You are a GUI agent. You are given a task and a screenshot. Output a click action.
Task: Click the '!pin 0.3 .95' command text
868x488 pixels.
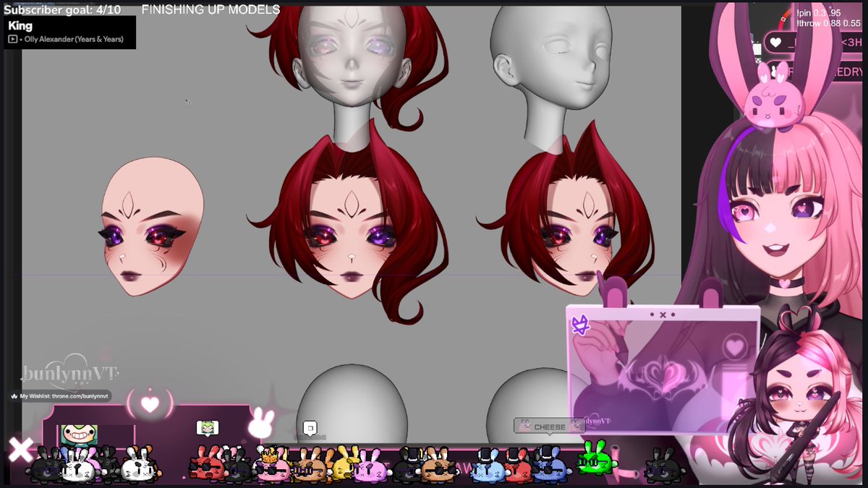pyautogui.click(x=819, y=14)
